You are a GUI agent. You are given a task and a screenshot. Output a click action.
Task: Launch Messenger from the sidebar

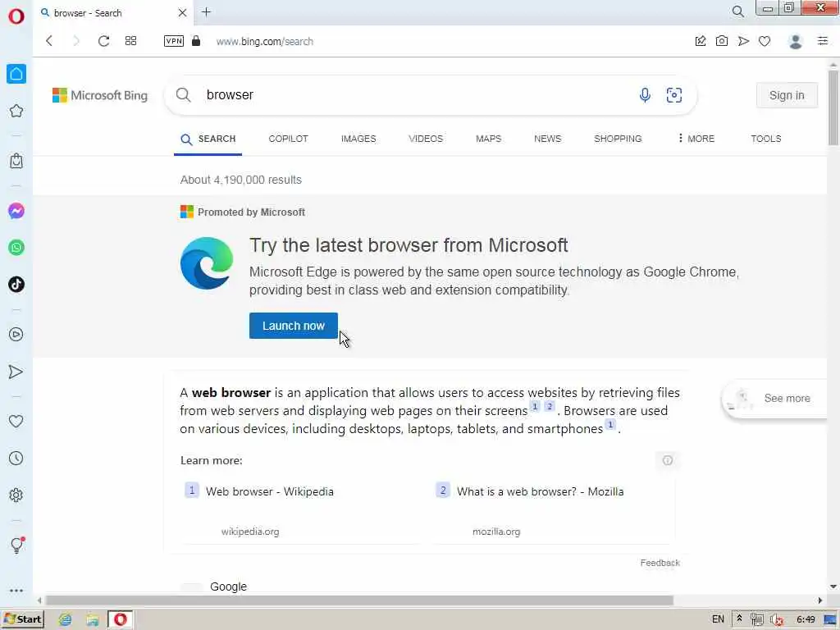click(x=16, y=211)
